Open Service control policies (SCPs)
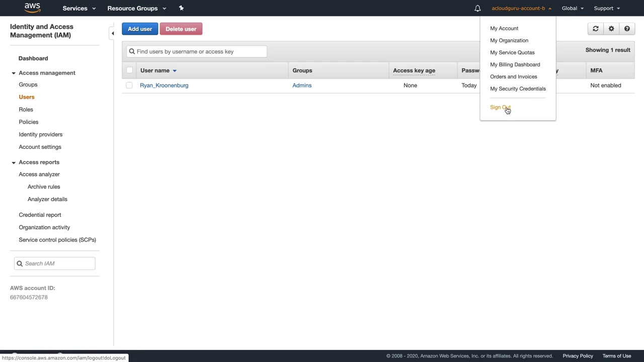The height and width of the screenshot is (362, 644). [57, 240]
